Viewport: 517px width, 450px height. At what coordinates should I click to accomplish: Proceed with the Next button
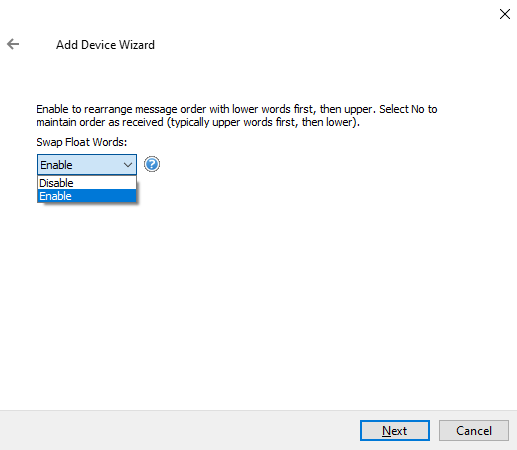coord(395,431)
